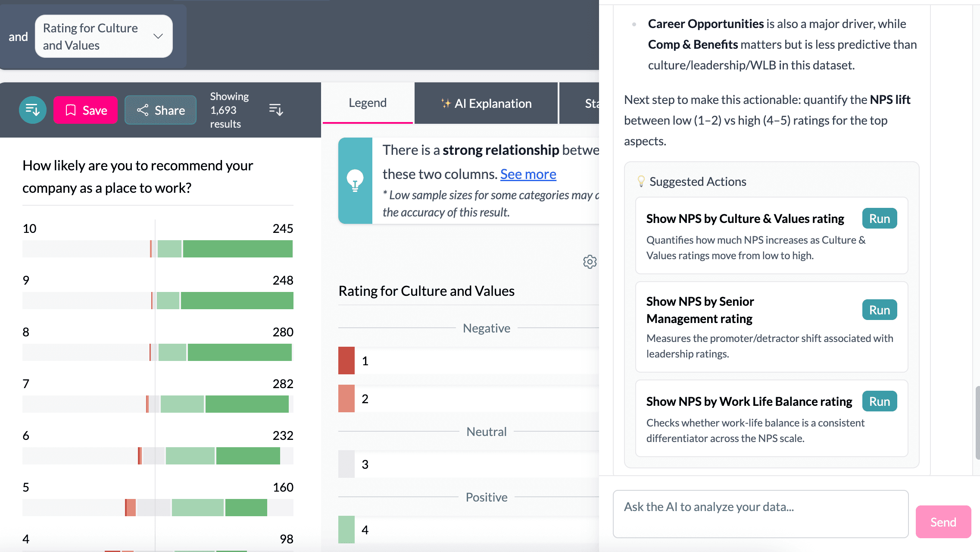Select the partially hidden Stats tab

point(591,103)
